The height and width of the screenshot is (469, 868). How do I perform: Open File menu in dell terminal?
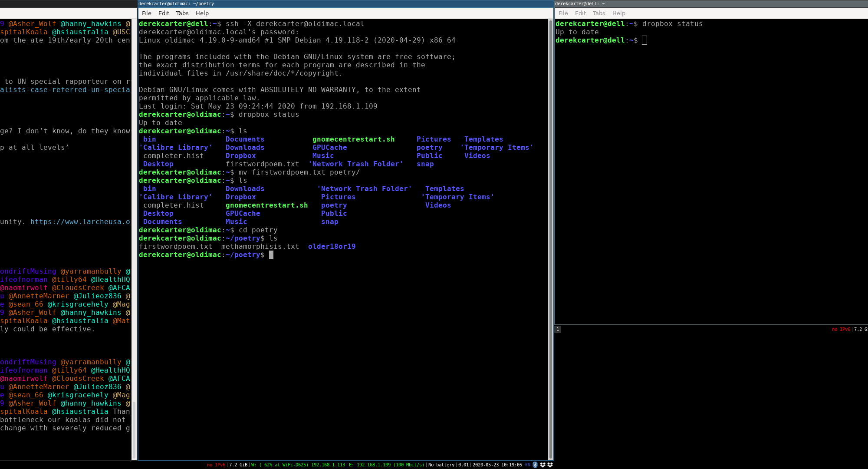click(563, 13)
